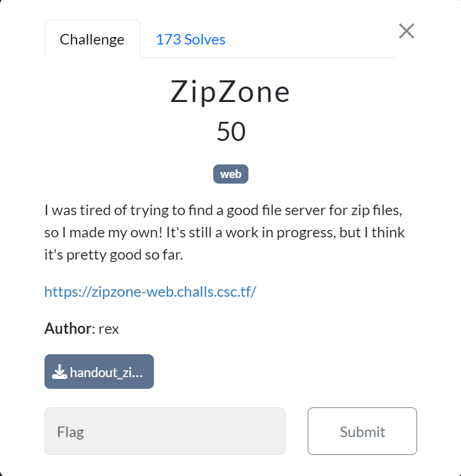Screen dimensions: 461x476
Task: Focus the Flag input field
Action: pyautogui.click(x=165, y=431)
